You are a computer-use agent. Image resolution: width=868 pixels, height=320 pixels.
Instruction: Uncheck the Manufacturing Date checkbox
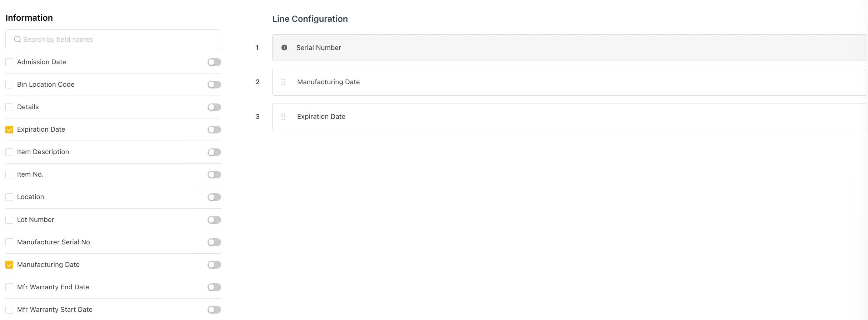(9, 265)
